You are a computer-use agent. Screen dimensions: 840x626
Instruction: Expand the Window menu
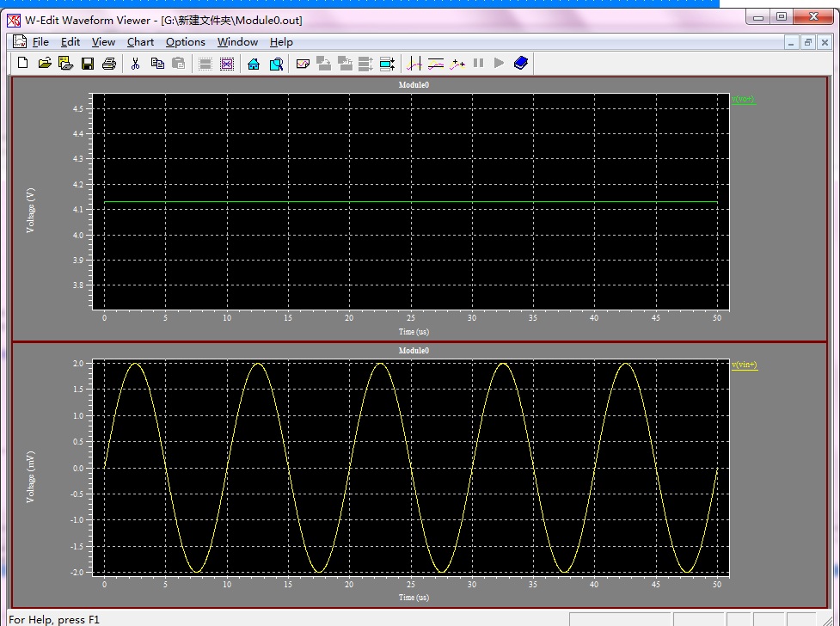pos(237,41)
